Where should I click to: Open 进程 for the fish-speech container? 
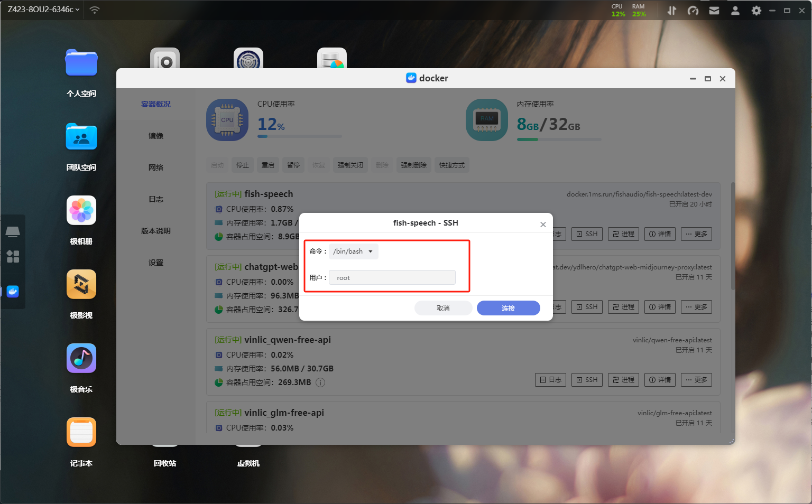click(623, 234)
